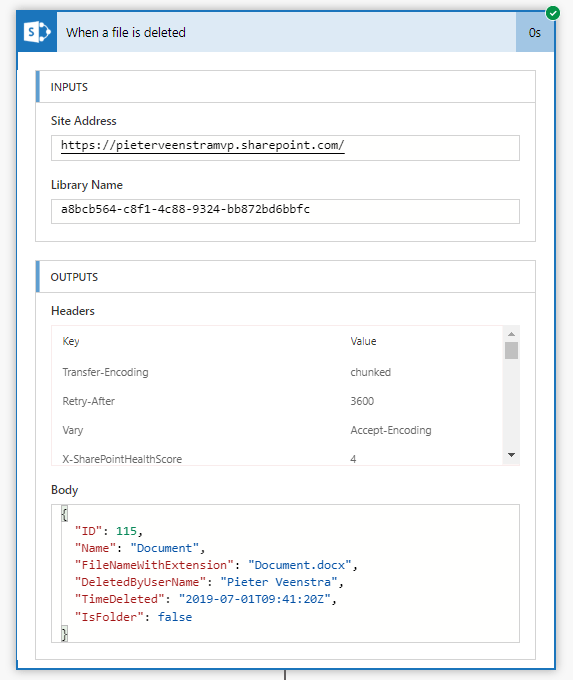Select the 'chunked' header value
The height and width of the screenshot is (680, 573).
point(370,373)
